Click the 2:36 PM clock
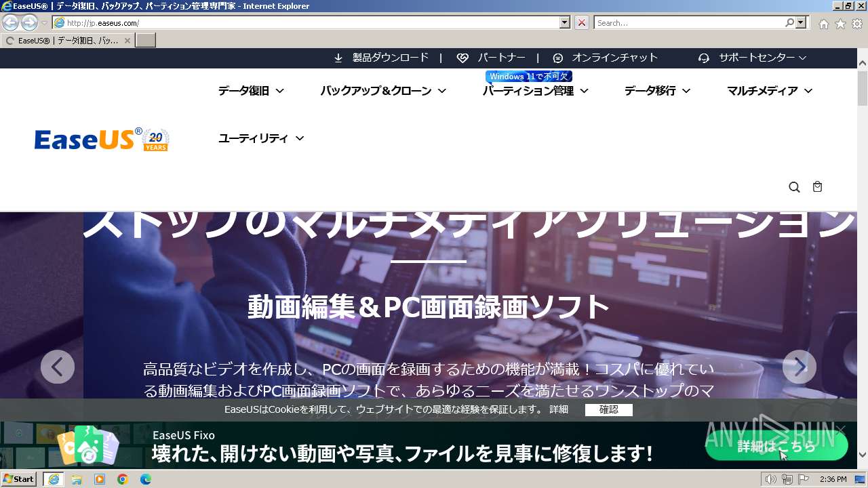Image resolution: width=868 pixels, height=488 pixels. [833, 479]
